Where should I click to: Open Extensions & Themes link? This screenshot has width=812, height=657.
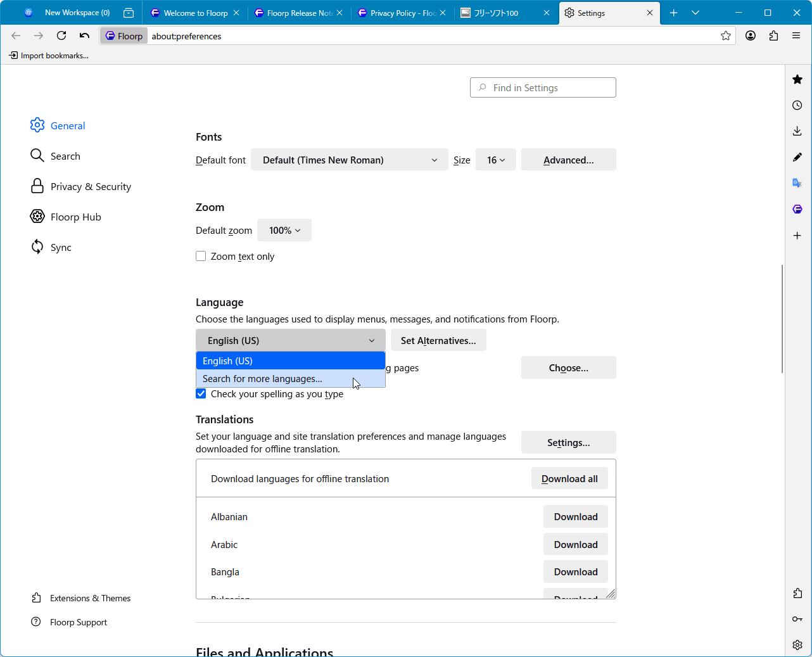(81, 598)
